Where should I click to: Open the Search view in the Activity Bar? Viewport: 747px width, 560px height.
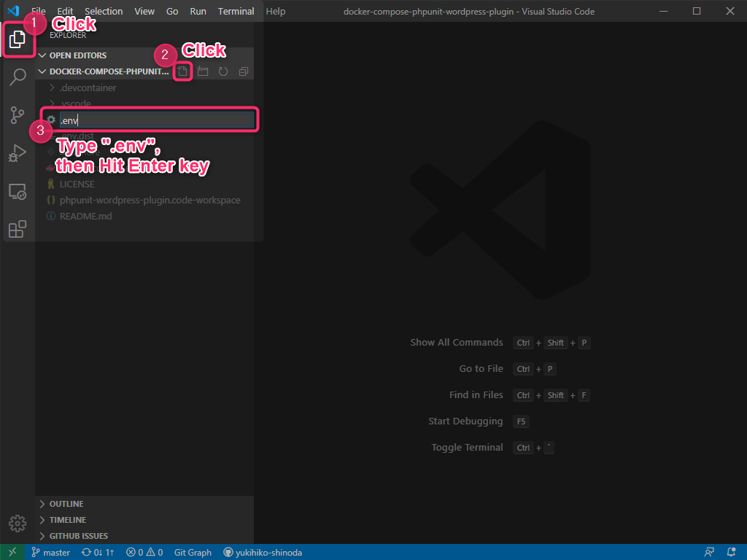point(18,77)
